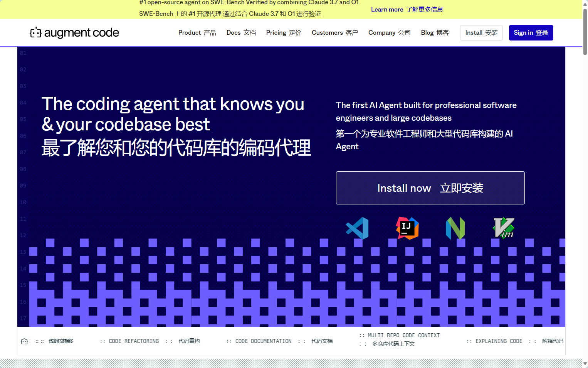Open the Customers menu item
Image resolution: width=588 pixels, height=368 pixels.
click(x=335, y=33)
